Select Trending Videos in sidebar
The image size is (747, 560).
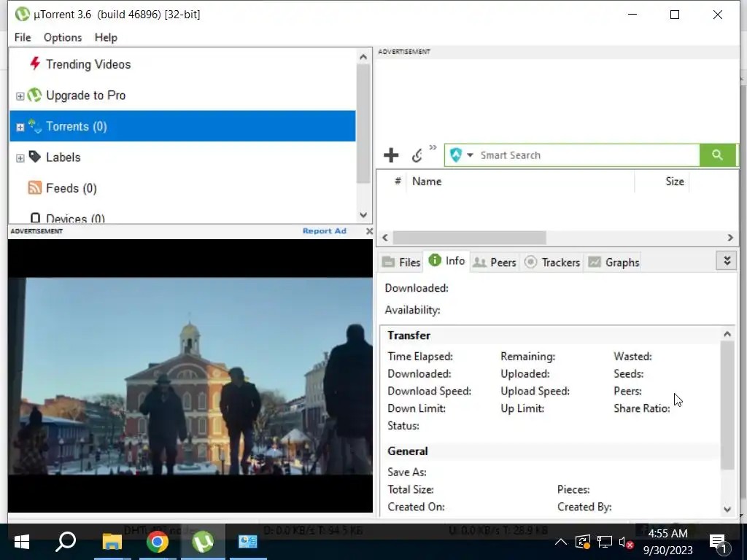tap(88, 64)
